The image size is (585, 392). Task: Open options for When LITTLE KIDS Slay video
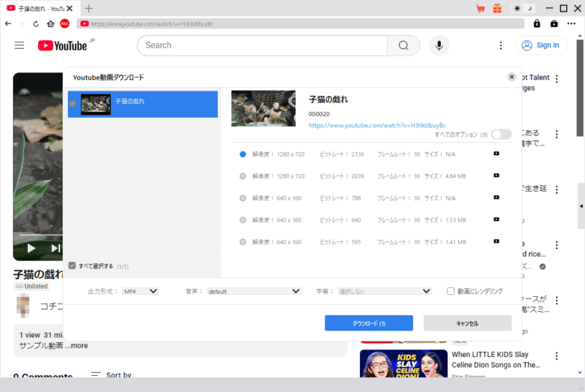[556, 356]
